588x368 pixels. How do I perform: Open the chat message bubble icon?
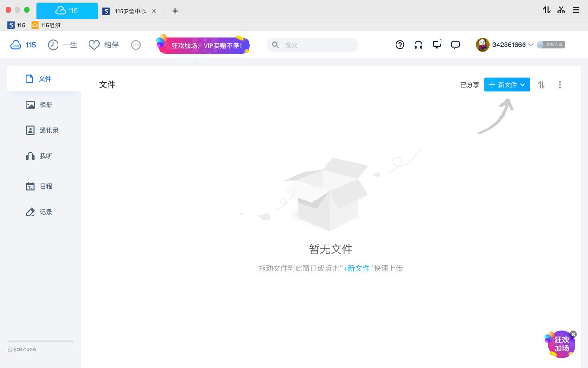[455, 45]
